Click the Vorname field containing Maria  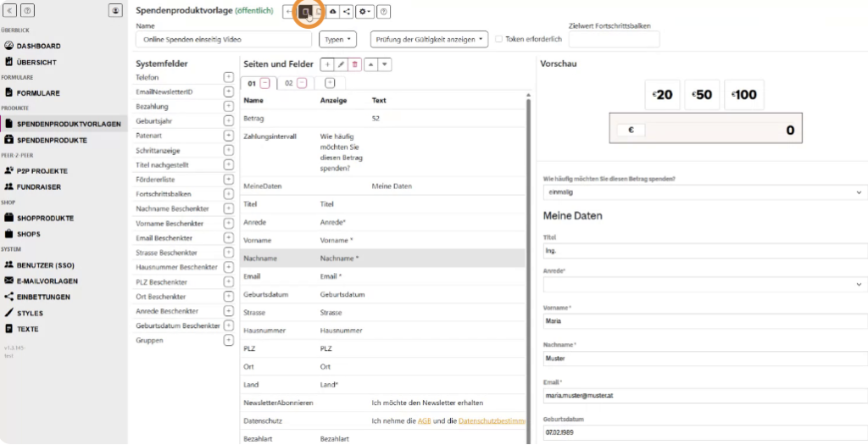[x=705, y=320]
